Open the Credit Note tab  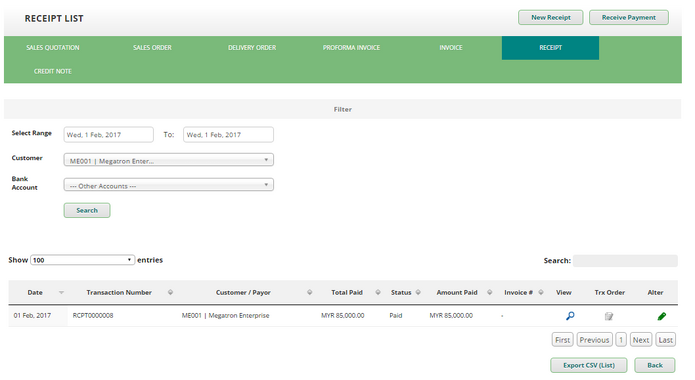point(53,71)
